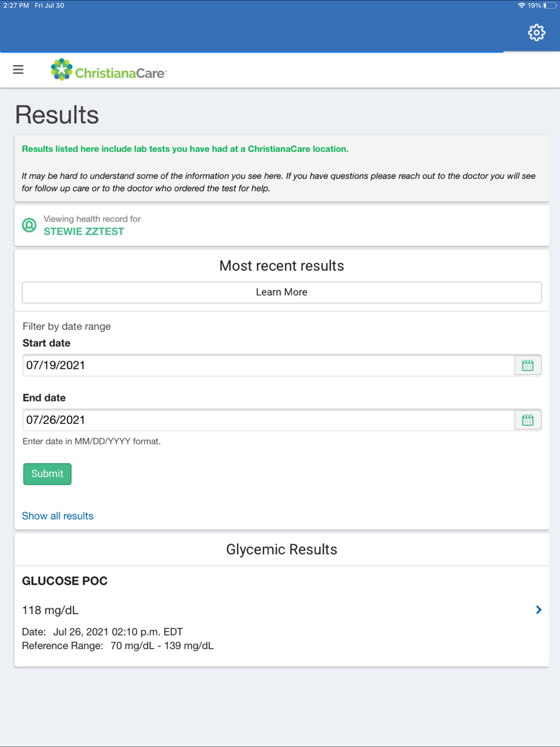Focus the Start date input field
This screenshot has height=747, width=560.
coord(268,366)
